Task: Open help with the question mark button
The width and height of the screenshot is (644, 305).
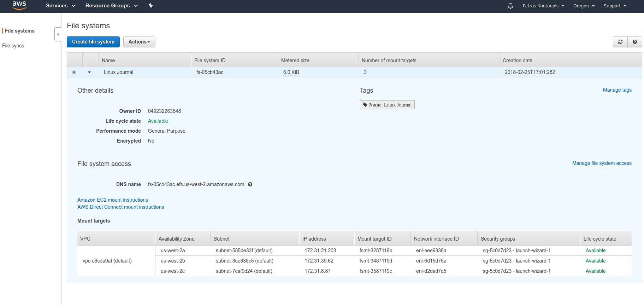Action: coord(634,42)
